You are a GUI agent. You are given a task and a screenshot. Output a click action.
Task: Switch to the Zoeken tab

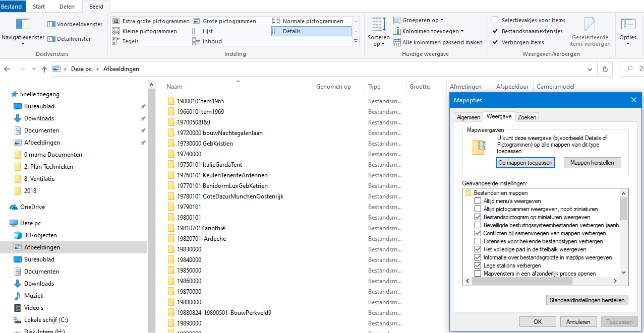pos(527,117)
